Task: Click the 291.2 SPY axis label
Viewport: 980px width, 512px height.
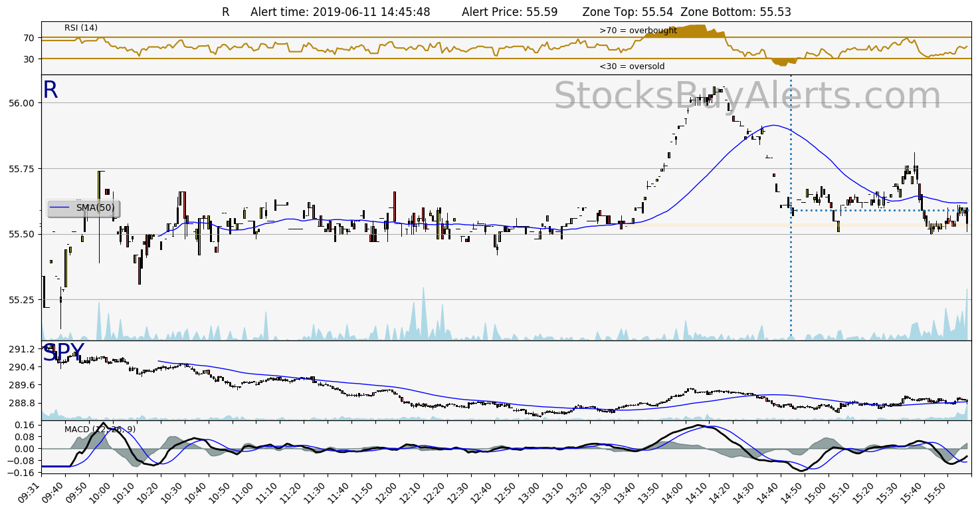Action: (22, 349)
